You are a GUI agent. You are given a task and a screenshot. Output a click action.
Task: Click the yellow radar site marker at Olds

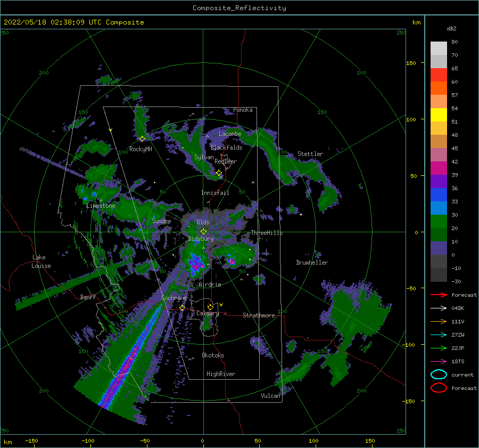click(203, 232)
